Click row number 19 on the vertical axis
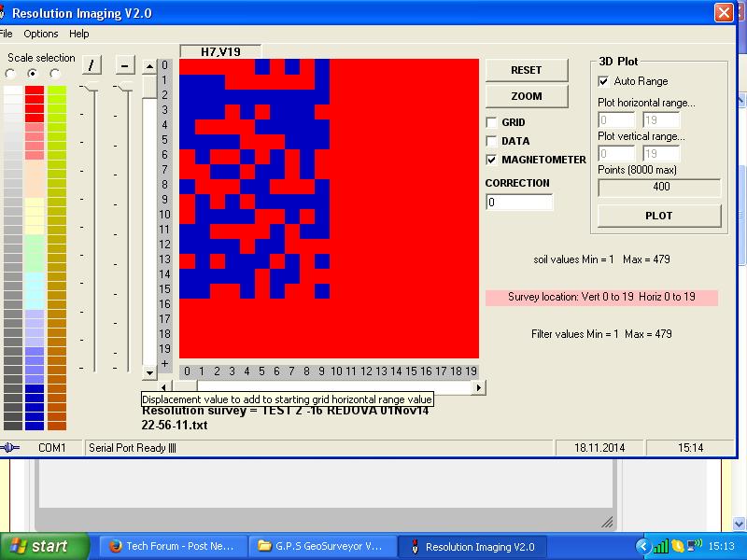747x560 pixels. coord(165,349)
